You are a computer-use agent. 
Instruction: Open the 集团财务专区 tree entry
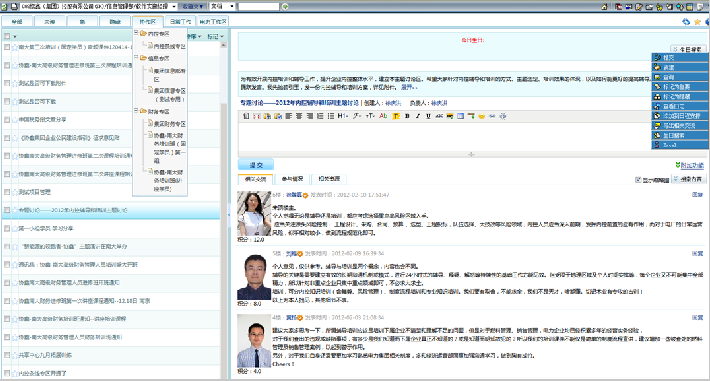(x=169, y=124)
